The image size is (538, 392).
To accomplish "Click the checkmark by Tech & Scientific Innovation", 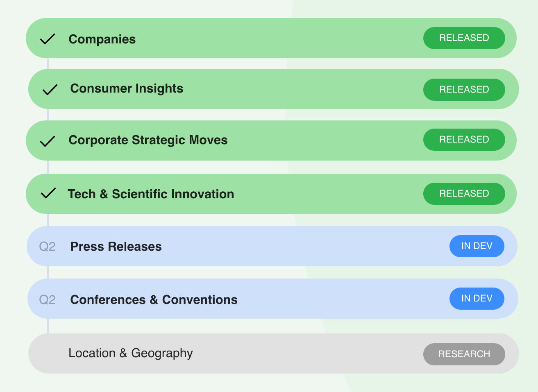I will tap(48, 193).
